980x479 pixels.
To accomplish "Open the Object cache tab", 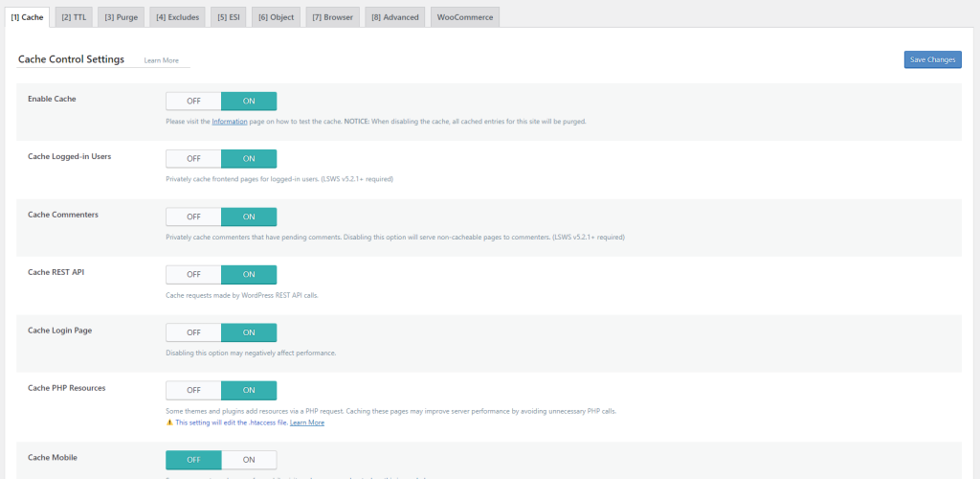I will [x=277, y=17].
